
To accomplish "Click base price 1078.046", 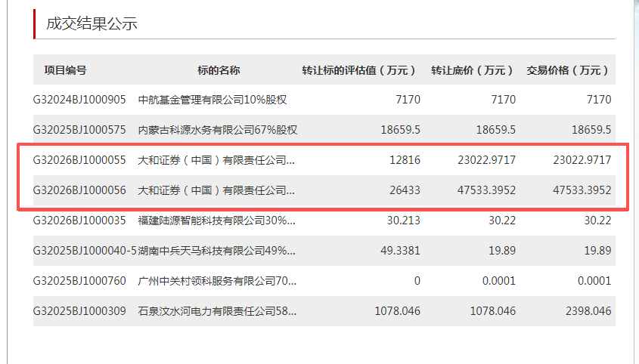I will click(x=493, y=310).
